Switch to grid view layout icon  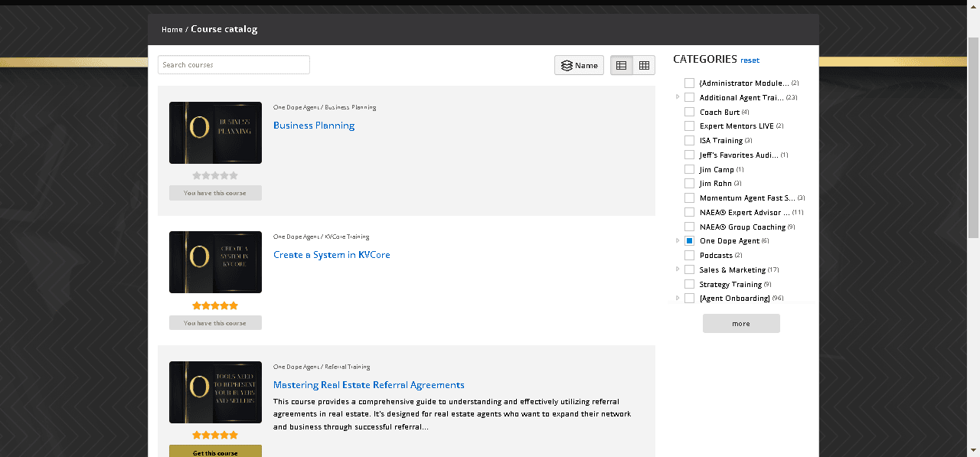[x=644, y=65]
